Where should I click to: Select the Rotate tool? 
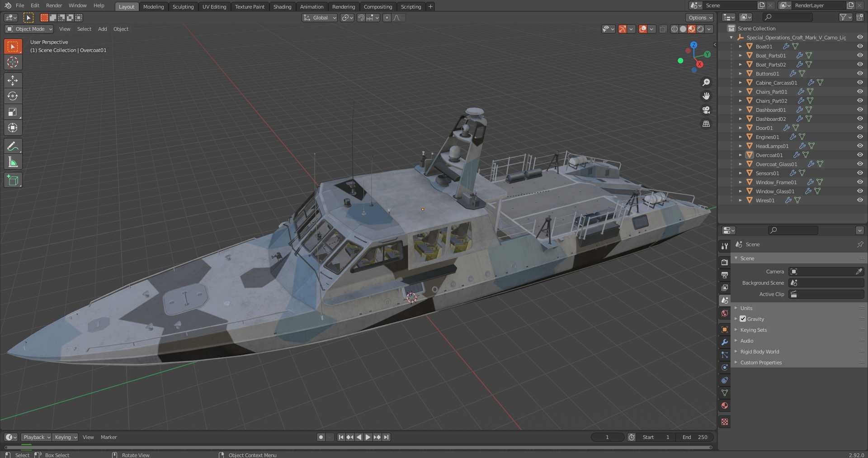13,96
